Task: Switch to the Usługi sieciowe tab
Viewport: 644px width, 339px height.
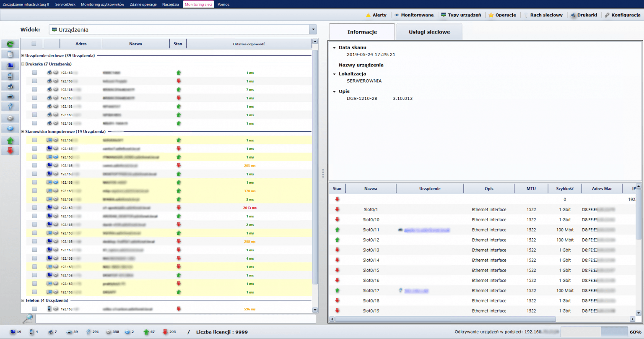Action: point(428,31)
